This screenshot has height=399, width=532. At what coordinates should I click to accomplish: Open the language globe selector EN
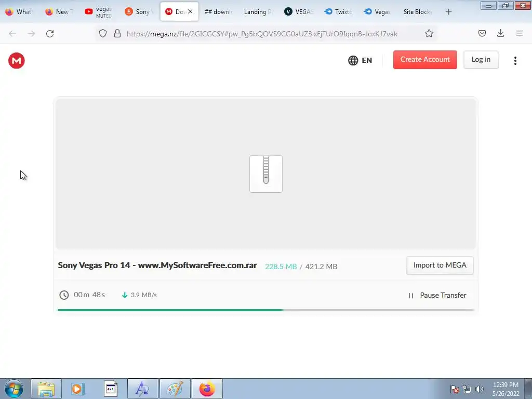[x=360, y=60]
